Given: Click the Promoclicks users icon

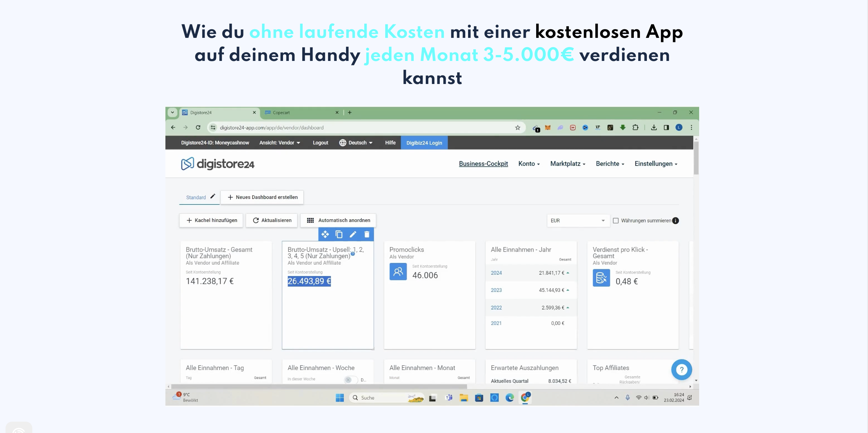Looking at the screenshot, I should pos(398,272).
